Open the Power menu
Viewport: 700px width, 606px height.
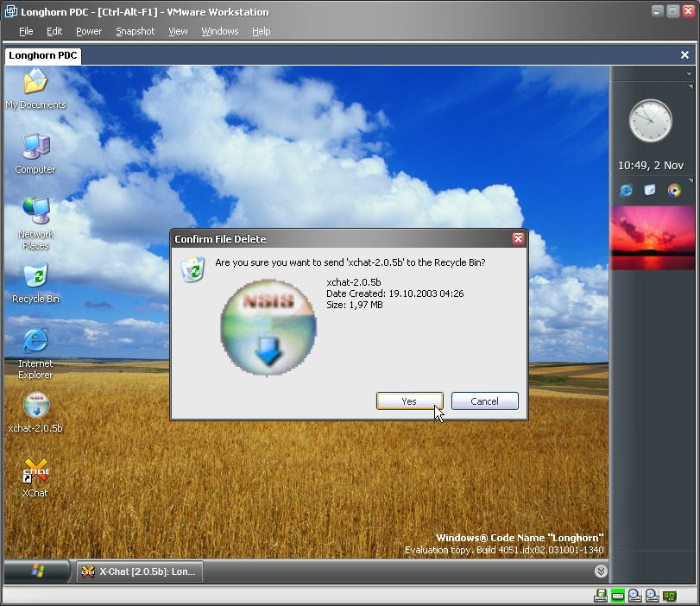pyautogui.click(x=88, y=31)
